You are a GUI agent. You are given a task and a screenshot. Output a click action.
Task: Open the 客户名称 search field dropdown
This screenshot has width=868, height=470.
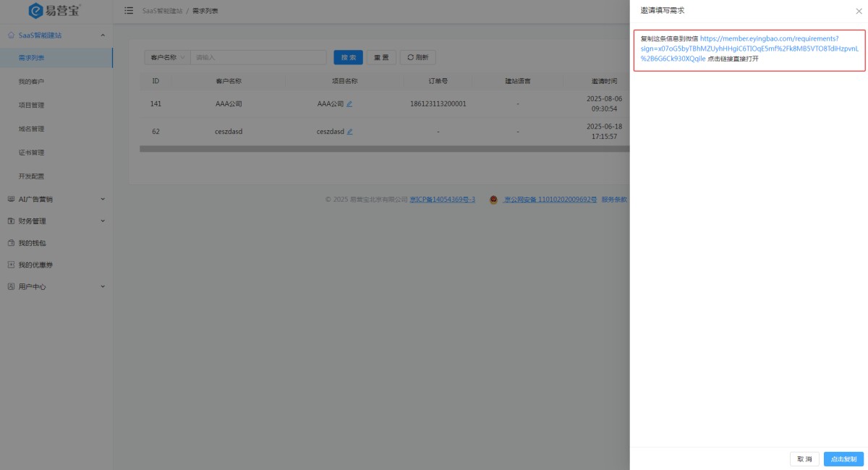tap(167, 57)
